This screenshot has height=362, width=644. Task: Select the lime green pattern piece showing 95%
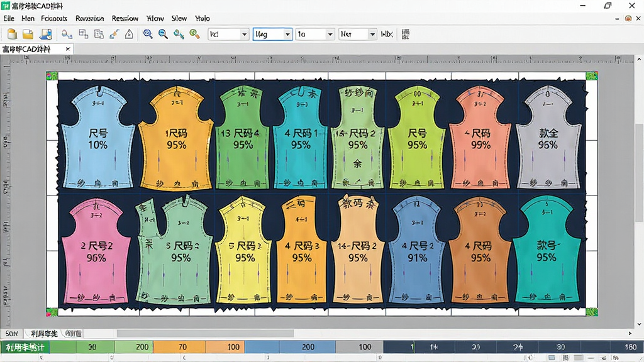[x=416, y=138]
